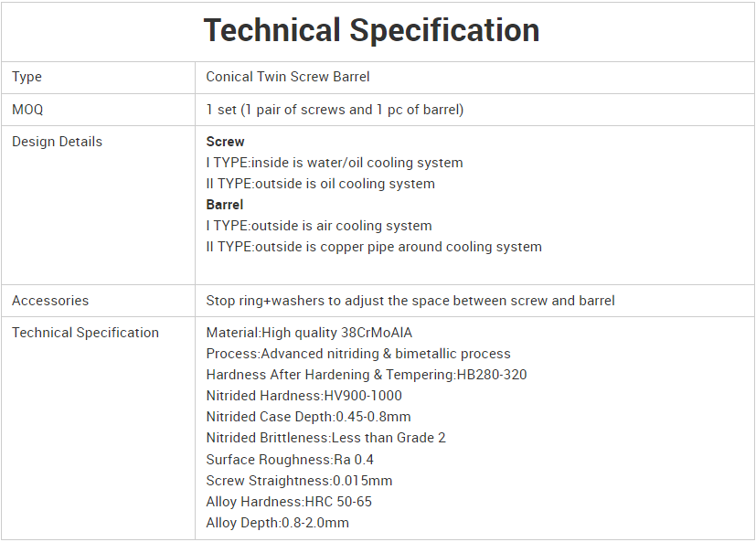Click the oil cooling system screw line
The height and width of the screenshot is (542, 756).
pos(320,184)
